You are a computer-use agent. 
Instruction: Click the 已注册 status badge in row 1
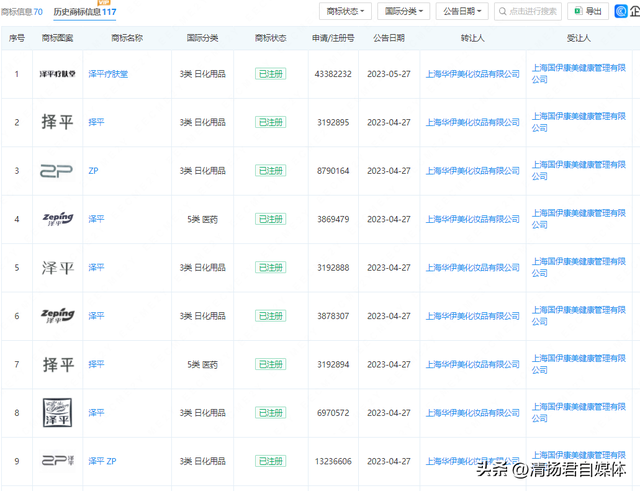[x=270, y=74]
